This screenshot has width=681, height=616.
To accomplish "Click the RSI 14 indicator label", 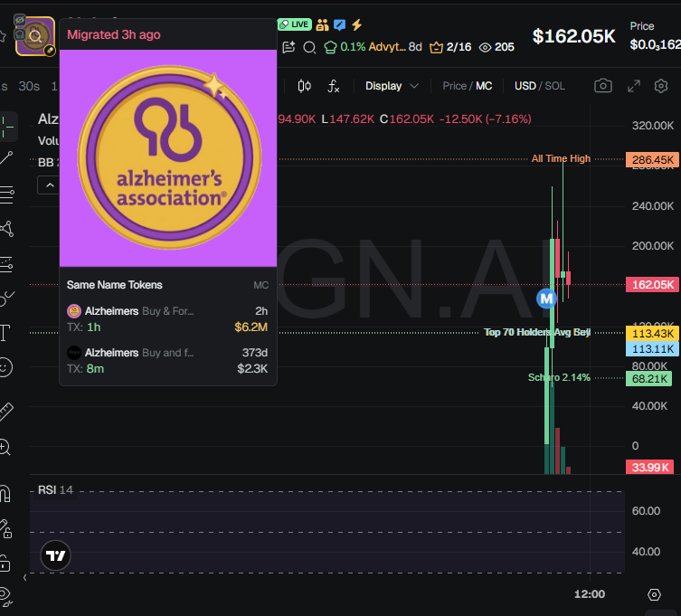I will pos(55,489).
